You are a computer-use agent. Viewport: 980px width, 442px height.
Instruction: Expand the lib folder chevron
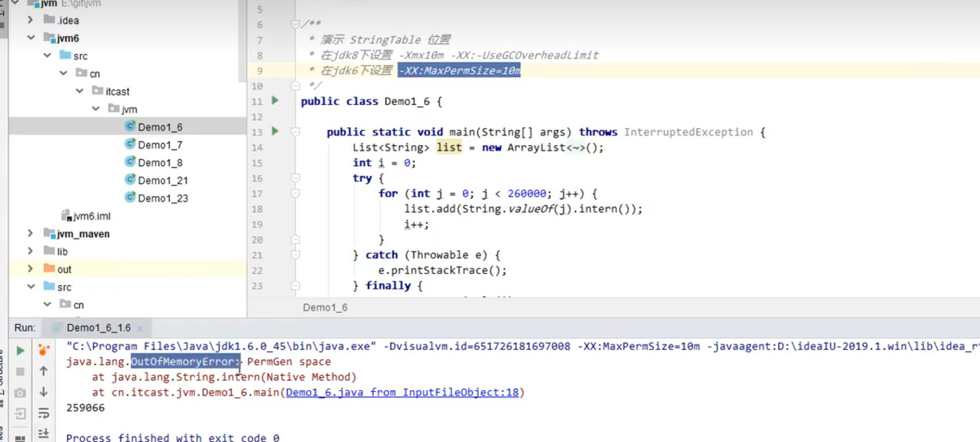point(30,251)
